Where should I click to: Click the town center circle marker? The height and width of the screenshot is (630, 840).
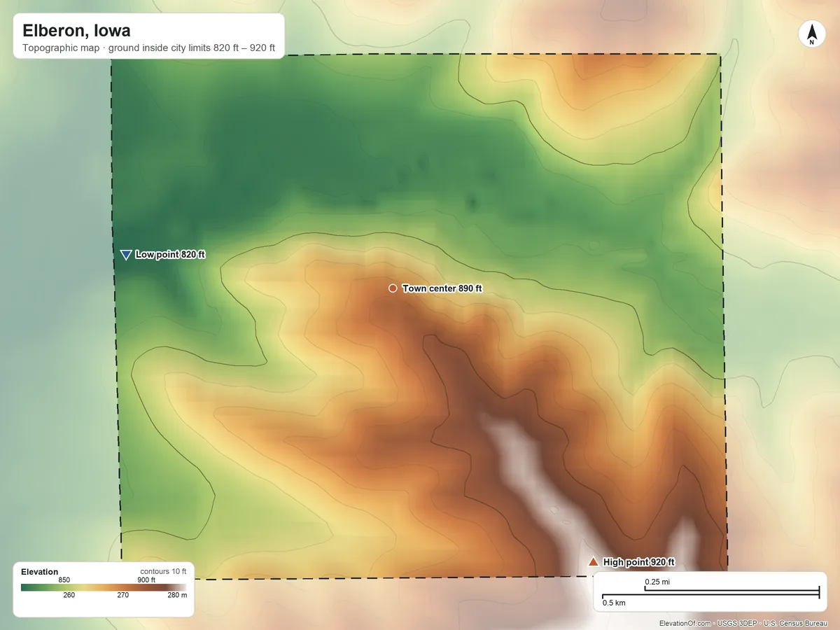(393, 288)
